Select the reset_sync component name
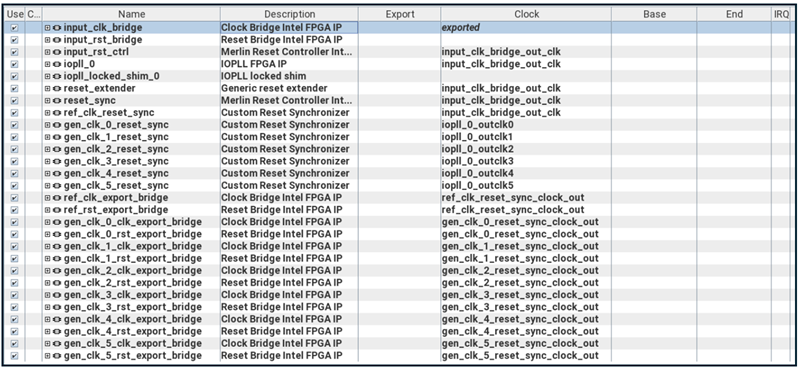This screenshot has width=801, height=371. click(89, 101)
